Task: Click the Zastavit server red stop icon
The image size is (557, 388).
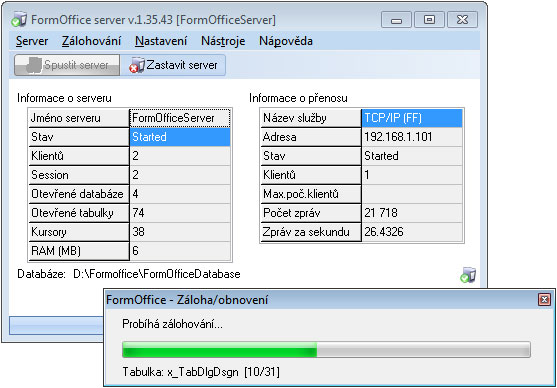Action: coord(136,66)
